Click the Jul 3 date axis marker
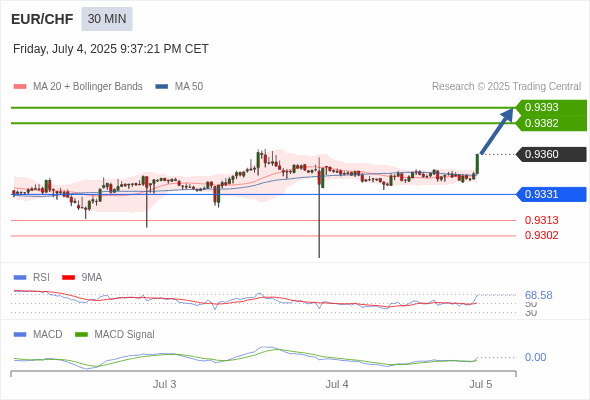 [164, 384]
